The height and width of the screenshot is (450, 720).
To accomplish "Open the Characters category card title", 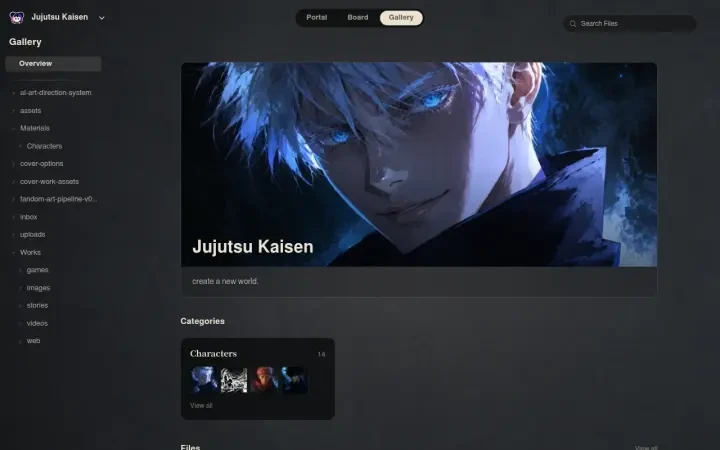I will [x=214, y=354].
